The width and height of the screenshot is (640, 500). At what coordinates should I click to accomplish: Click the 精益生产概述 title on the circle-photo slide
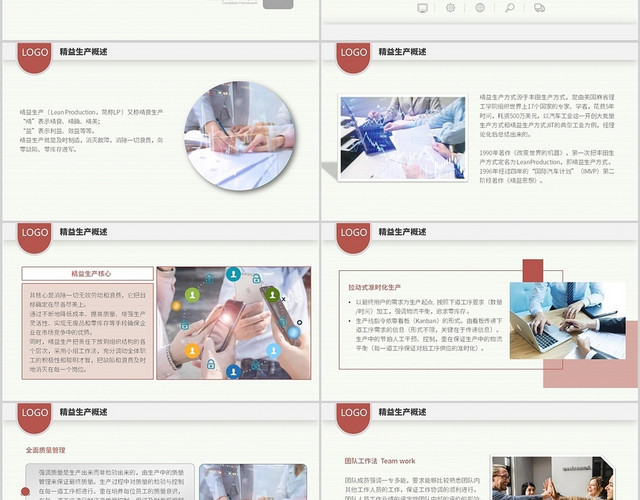(x=83, y=52)
